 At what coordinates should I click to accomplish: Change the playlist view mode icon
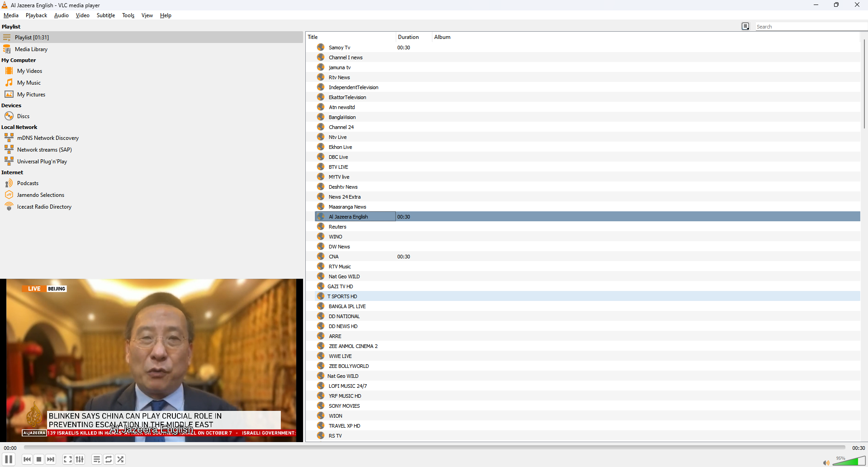pyautogui.click(x=745, y=27)
